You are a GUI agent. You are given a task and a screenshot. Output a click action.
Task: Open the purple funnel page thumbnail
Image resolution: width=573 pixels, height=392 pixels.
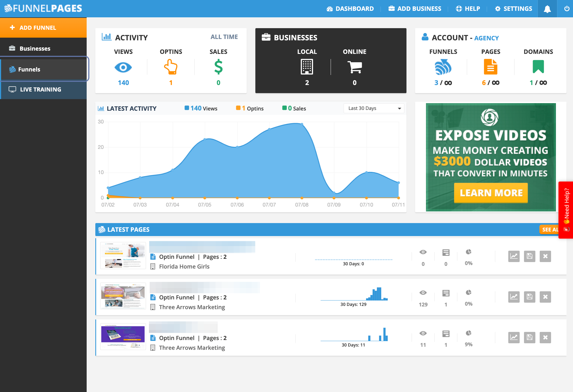[x=123, y=337]
